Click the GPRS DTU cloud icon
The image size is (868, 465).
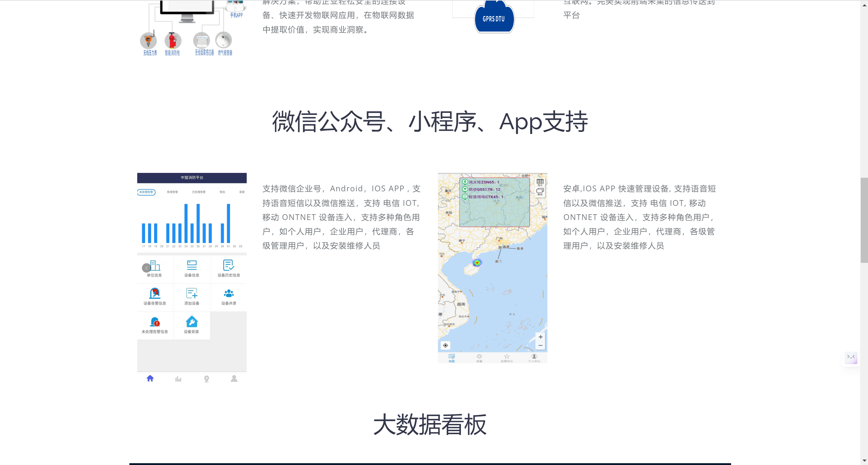494,17
